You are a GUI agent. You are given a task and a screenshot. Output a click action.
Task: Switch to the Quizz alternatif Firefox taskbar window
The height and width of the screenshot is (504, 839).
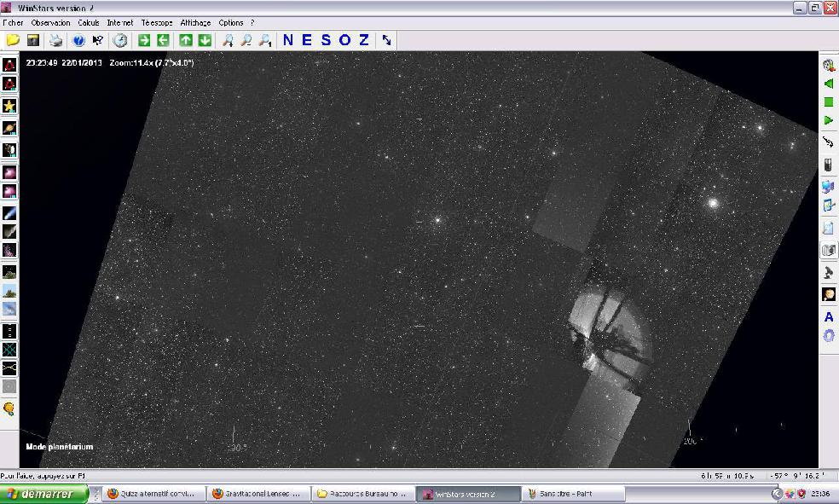[154, 494]
